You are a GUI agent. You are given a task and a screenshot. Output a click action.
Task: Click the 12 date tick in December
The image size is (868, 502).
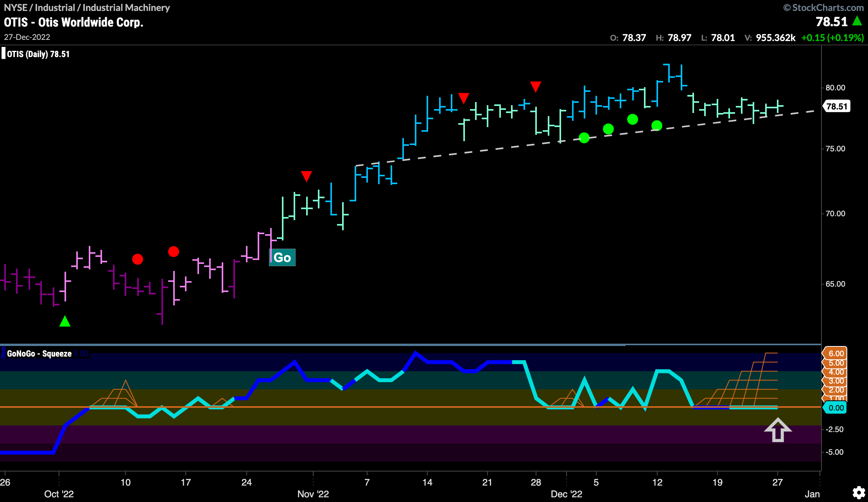[x=657, y=482]
